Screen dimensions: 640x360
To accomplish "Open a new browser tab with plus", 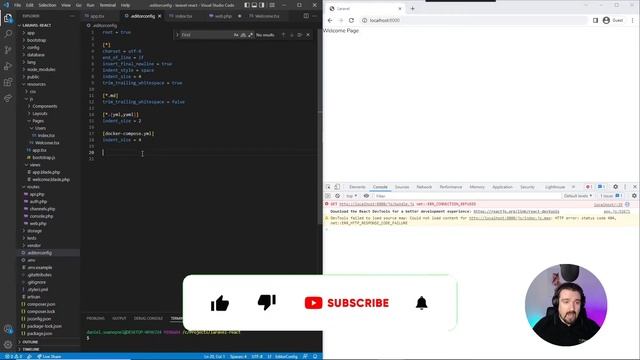I will click(412, 8).
